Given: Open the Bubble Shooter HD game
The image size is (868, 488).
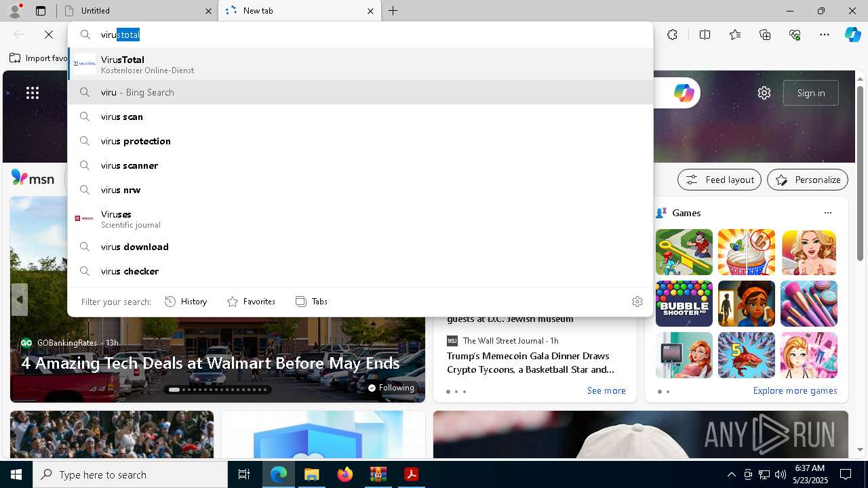Looking at the screenshot, I should click(x=684, y=304).
